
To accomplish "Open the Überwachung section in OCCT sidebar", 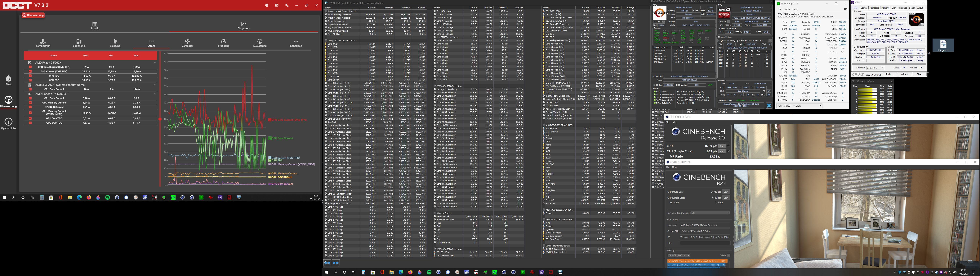I will tap(8, 101).
